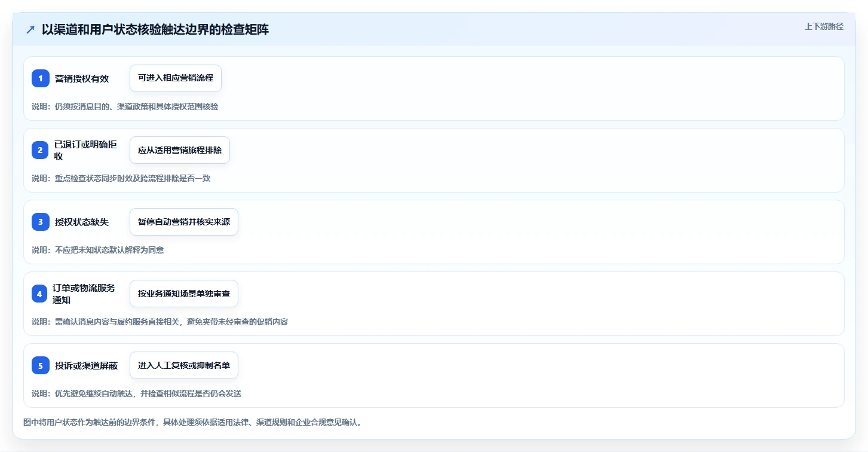This screenshot has width=868, height=452.
Task: Select the 订单或物流服务通知 row title
Action: pos(85,294)
